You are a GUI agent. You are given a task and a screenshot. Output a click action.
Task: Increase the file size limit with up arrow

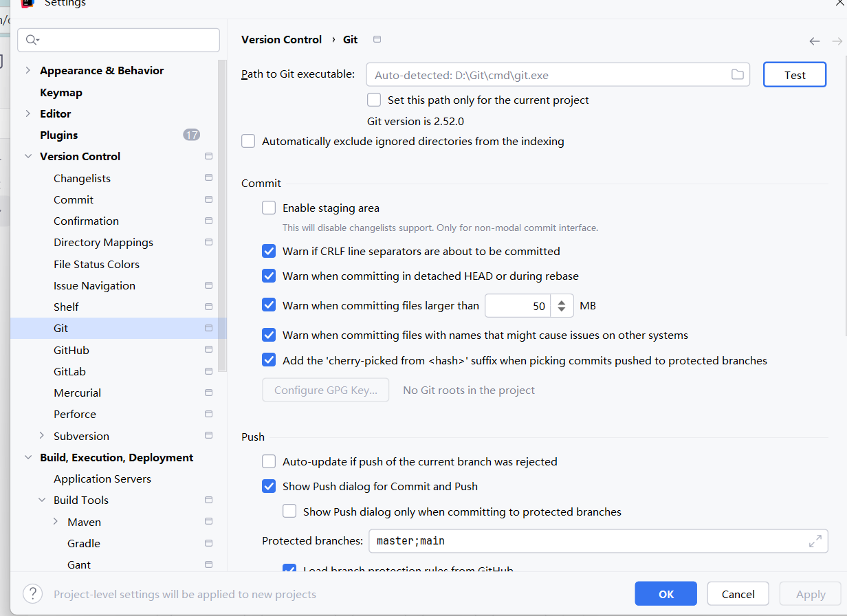tap(562, 300)
